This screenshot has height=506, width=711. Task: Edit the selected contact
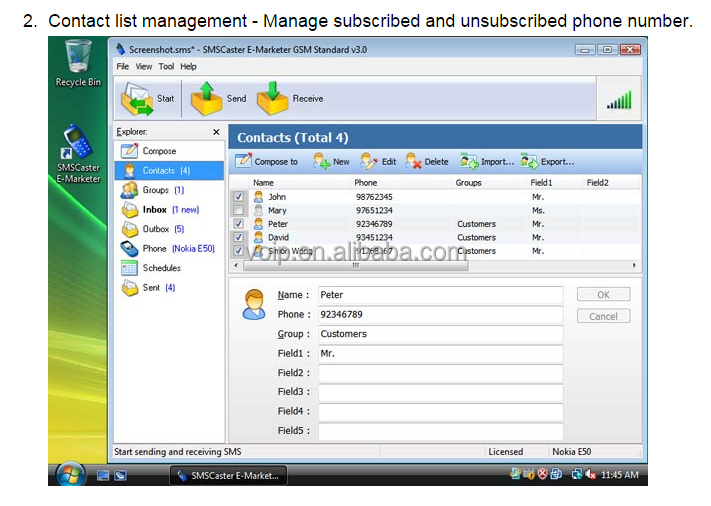378,161
